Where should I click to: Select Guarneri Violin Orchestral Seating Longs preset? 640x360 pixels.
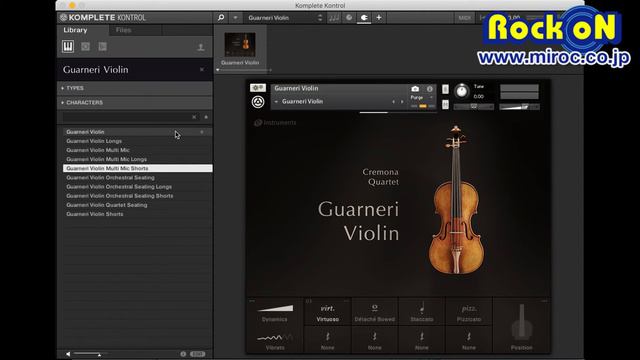click(138, 187)
